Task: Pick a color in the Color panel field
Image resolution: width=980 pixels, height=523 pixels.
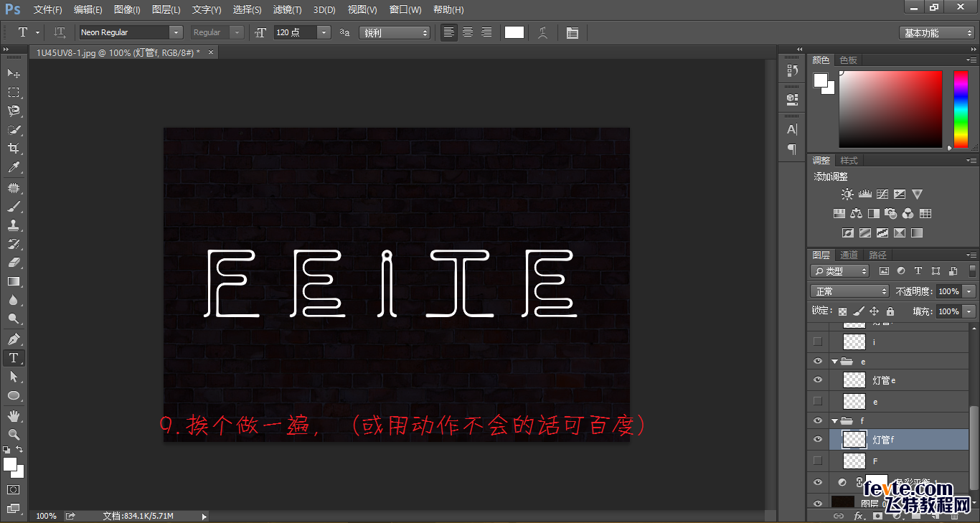Action: point(890,109)
